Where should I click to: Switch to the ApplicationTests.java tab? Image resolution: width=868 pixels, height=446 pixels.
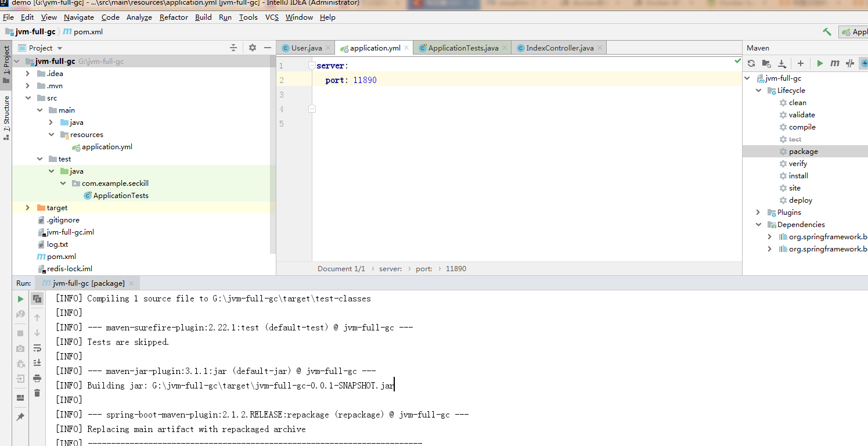[x=463, y=48]
